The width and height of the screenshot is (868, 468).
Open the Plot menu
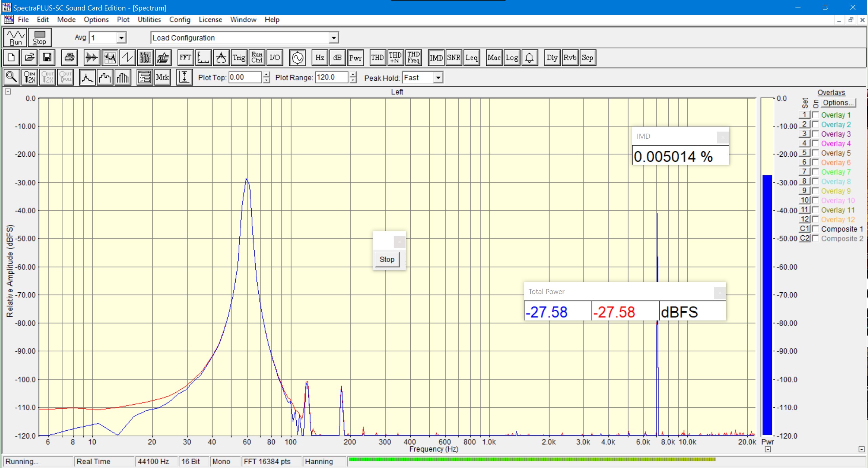click(x=123, y=20)
